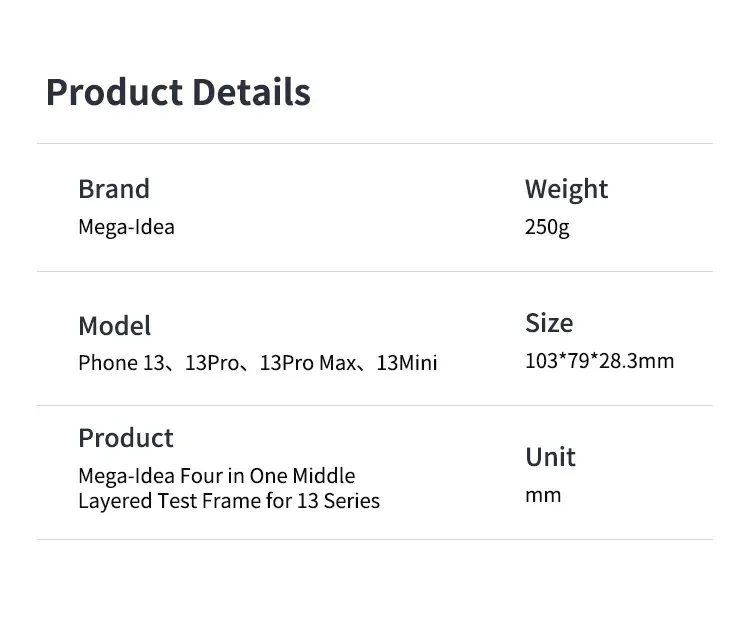This screenshot has width=750, height=636.
Task: Select the Weight label
Action: click(x=566, y=189)
